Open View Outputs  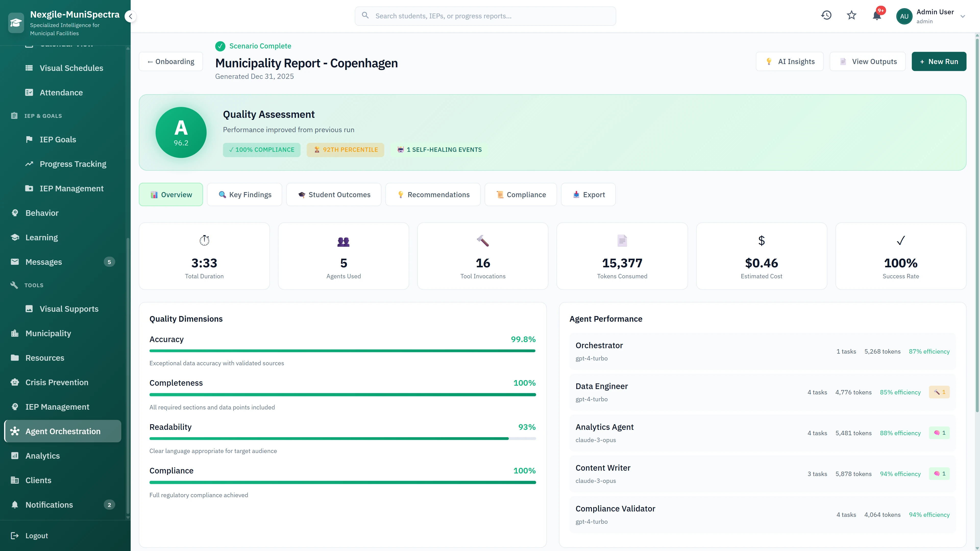pyautogui.click(x=868, y=61)
